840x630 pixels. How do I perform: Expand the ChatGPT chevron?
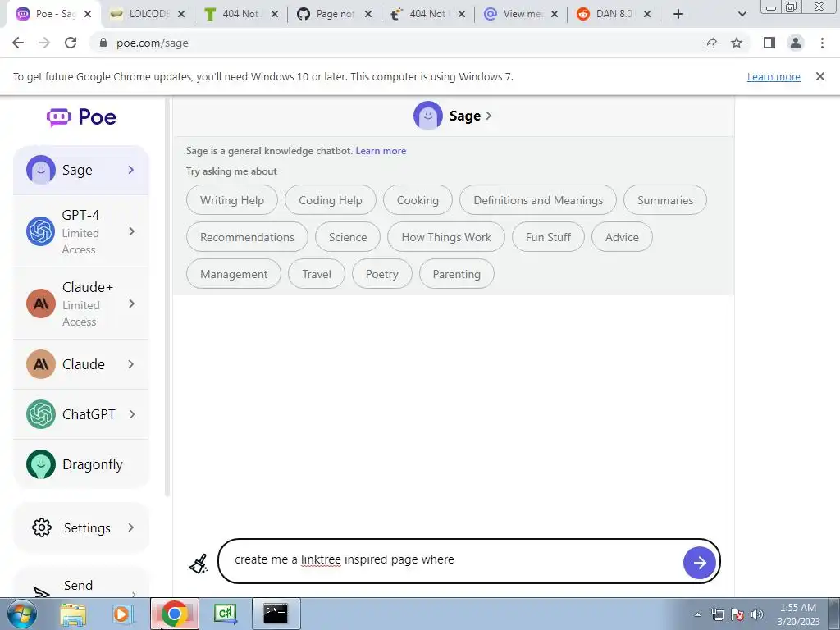pos(131,414)
